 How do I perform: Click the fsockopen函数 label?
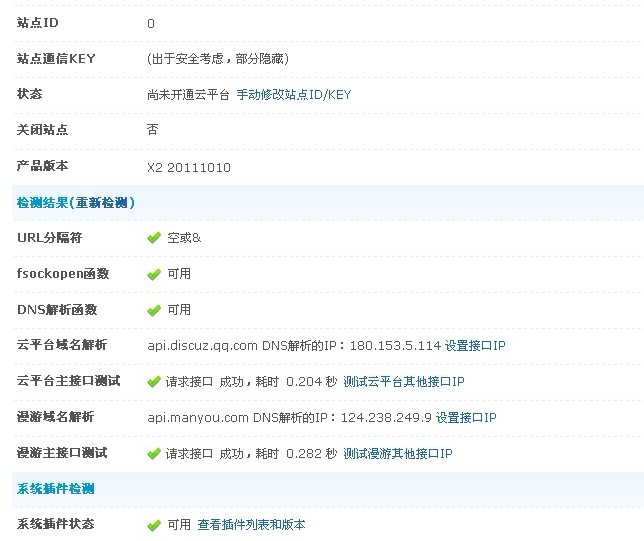(63, 274)
